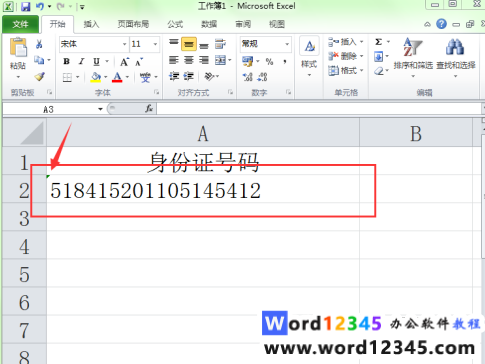The height and width of the screenshot is (364, 485).
Task: Switch to the 视图 tab
Action: coord(277,24)
